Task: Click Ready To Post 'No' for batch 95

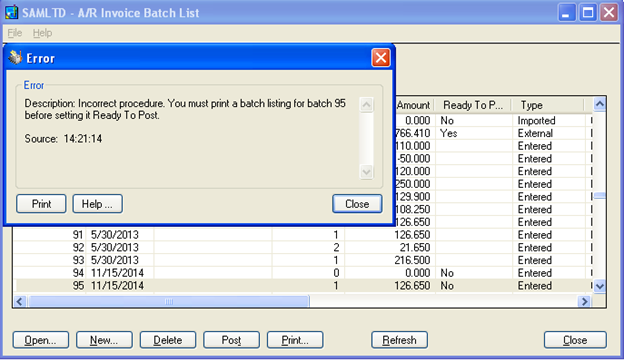Action: point(447,286)
